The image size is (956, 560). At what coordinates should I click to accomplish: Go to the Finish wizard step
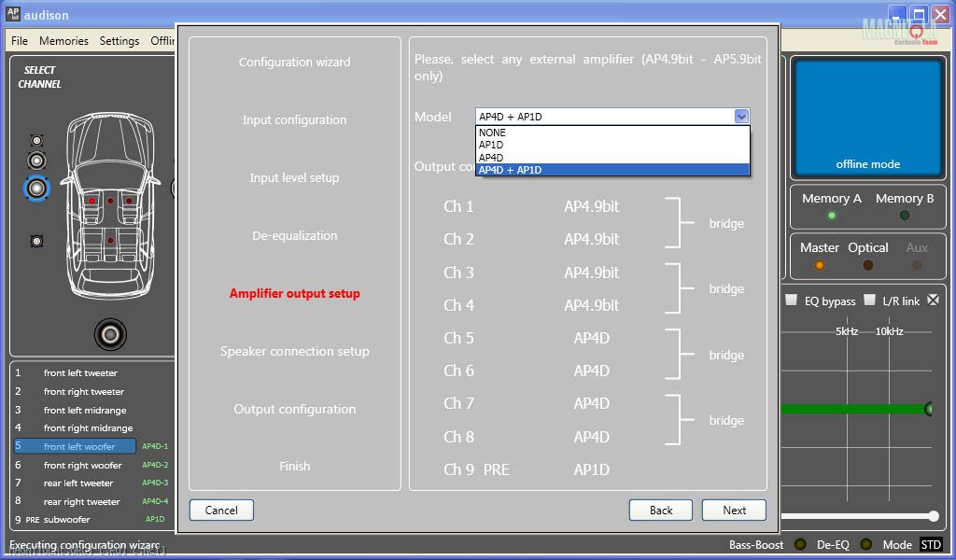294,466
